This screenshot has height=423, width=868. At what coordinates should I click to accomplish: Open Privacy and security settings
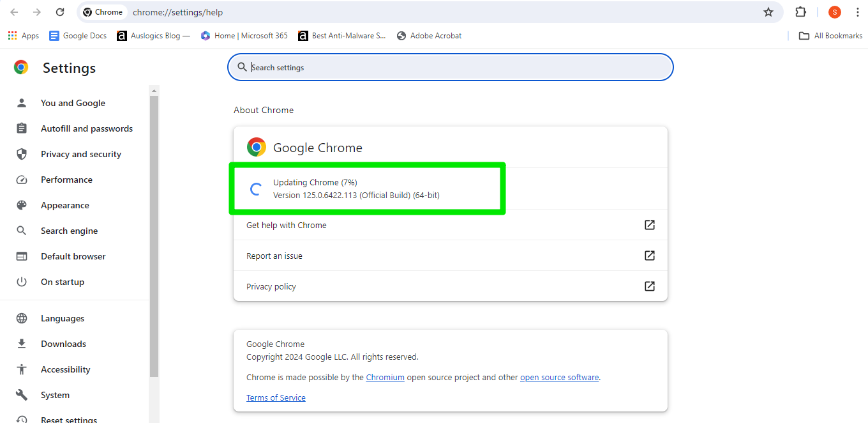pyautogui.click(x=81, y=154)
